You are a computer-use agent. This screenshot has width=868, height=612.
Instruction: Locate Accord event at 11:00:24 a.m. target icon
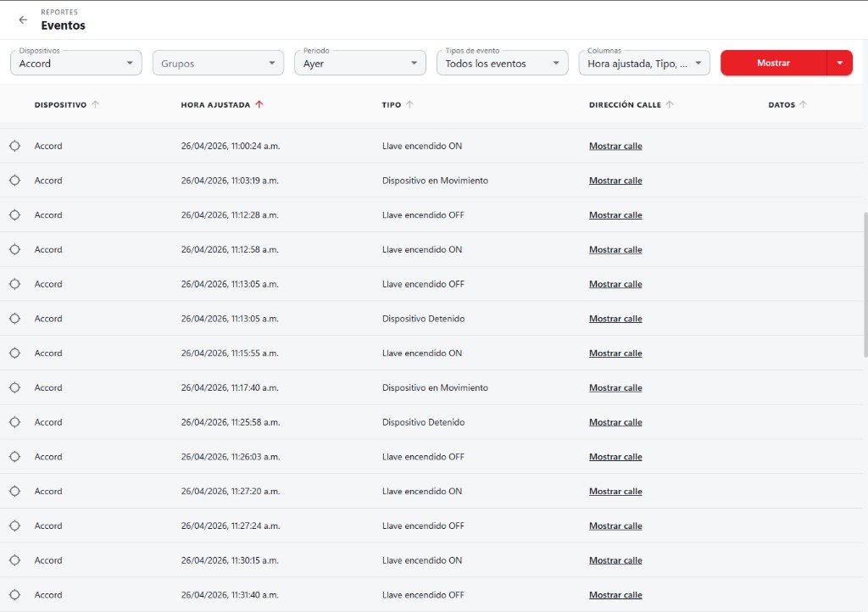coord(15,146)
